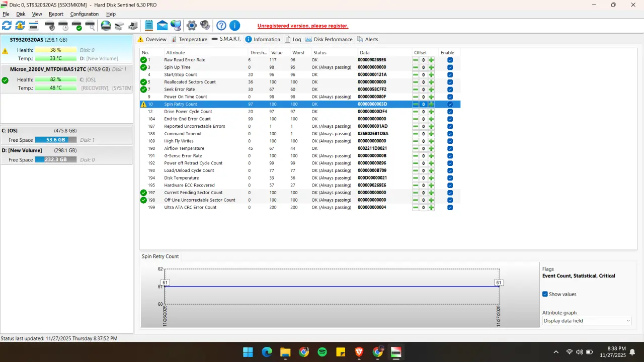Decrease offset for Seek Error Rate with minus

point(416,89)
